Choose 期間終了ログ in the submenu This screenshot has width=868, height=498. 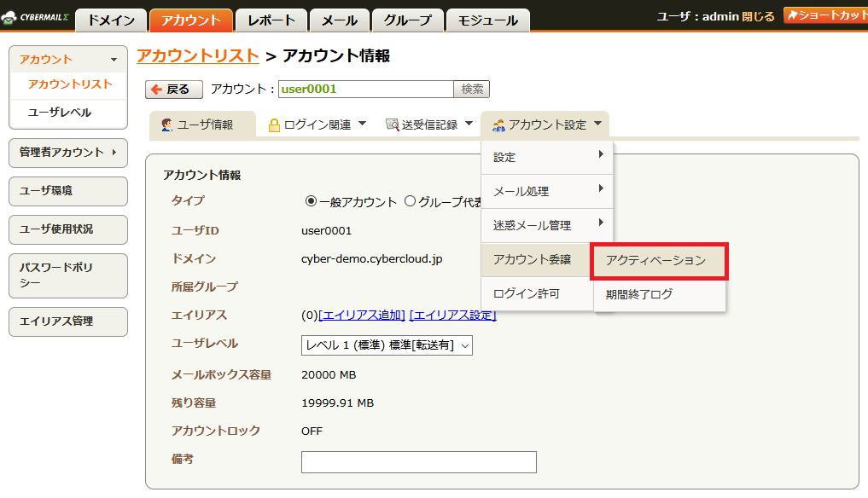(659, 294)
